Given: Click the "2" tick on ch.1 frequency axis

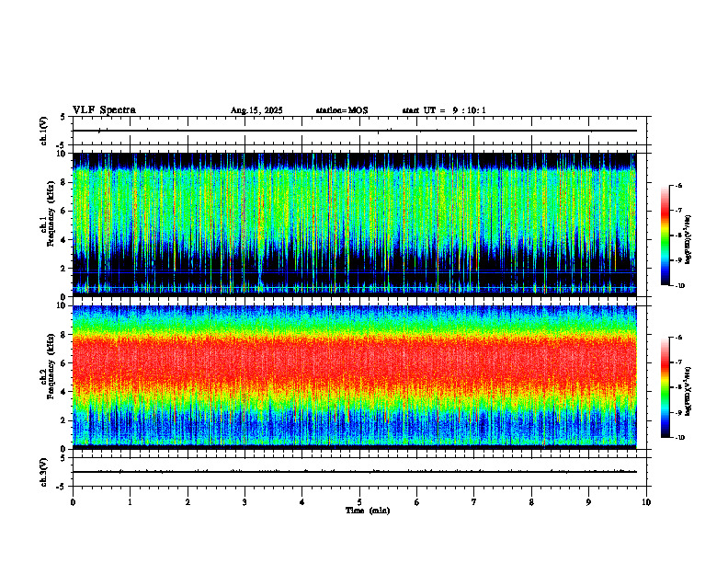Looking at the screenshot, I should click(x=65, y=268).
